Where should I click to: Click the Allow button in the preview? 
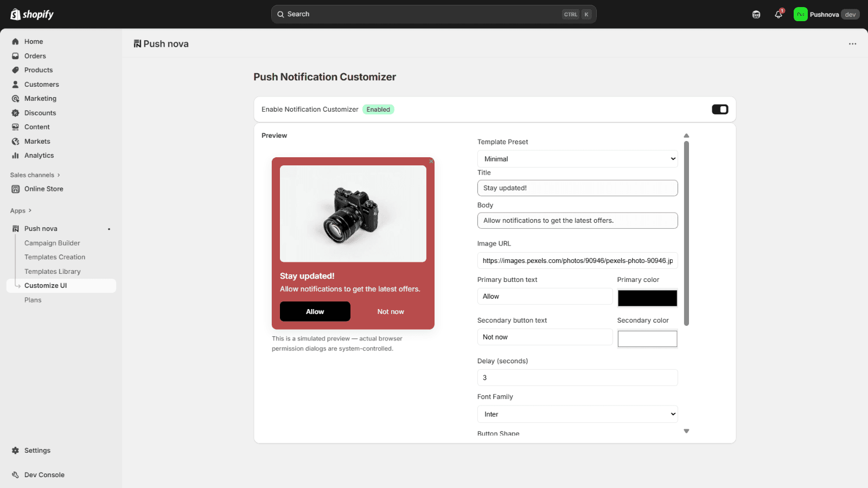(315, 311)
